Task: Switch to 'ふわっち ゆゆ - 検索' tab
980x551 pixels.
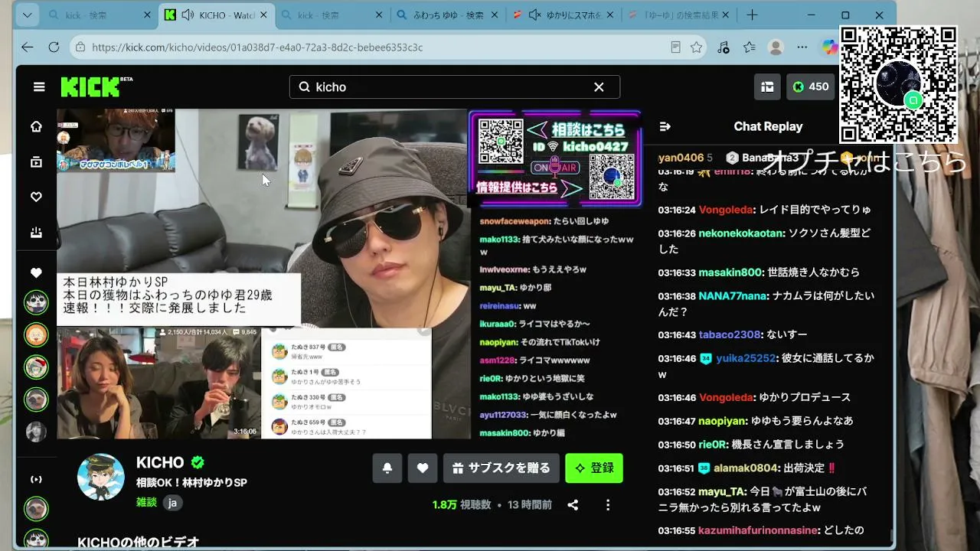Action: point(447,15)
